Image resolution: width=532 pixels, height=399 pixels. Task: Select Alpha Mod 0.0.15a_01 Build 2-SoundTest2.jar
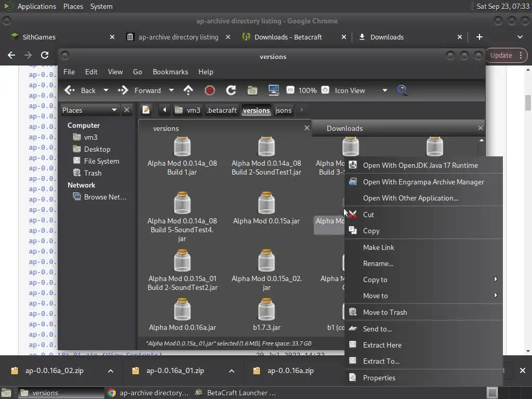point(182,270)
